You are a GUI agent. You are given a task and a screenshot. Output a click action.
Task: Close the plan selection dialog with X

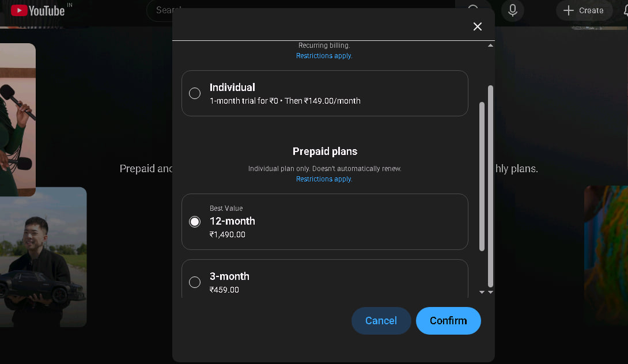coord(477,26)
